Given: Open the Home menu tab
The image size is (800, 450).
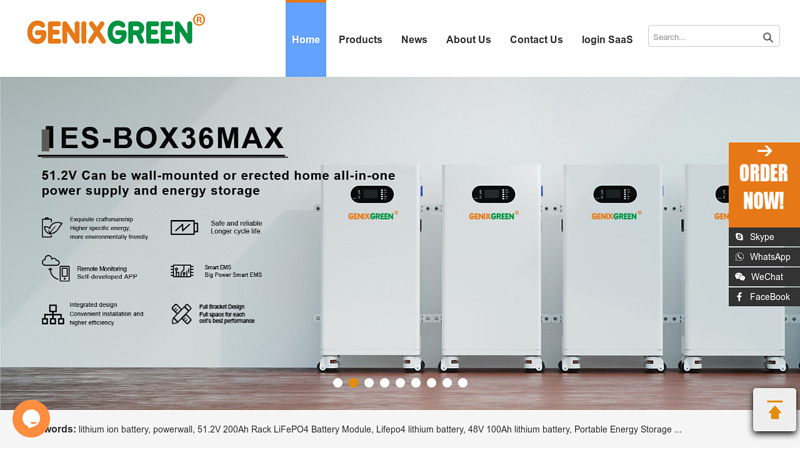Looking at the screenshot, I should click(306, 39).
